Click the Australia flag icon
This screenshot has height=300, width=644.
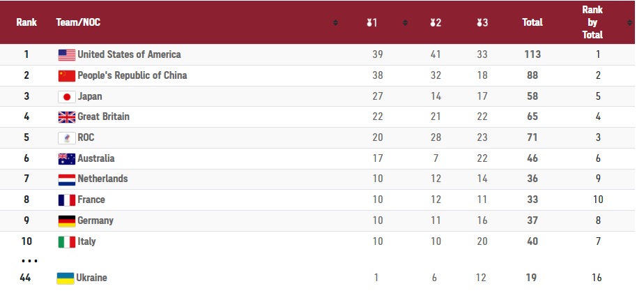click(67, 158)
